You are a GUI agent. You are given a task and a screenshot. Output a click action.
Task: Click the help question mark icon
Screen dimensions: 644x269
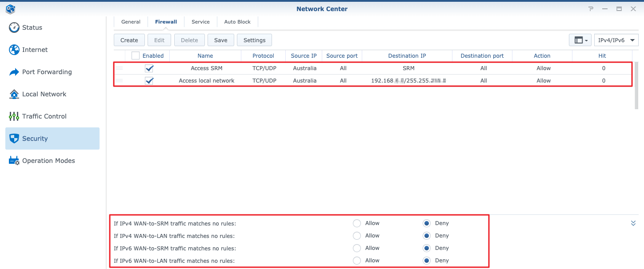click(x=590, y=9)
